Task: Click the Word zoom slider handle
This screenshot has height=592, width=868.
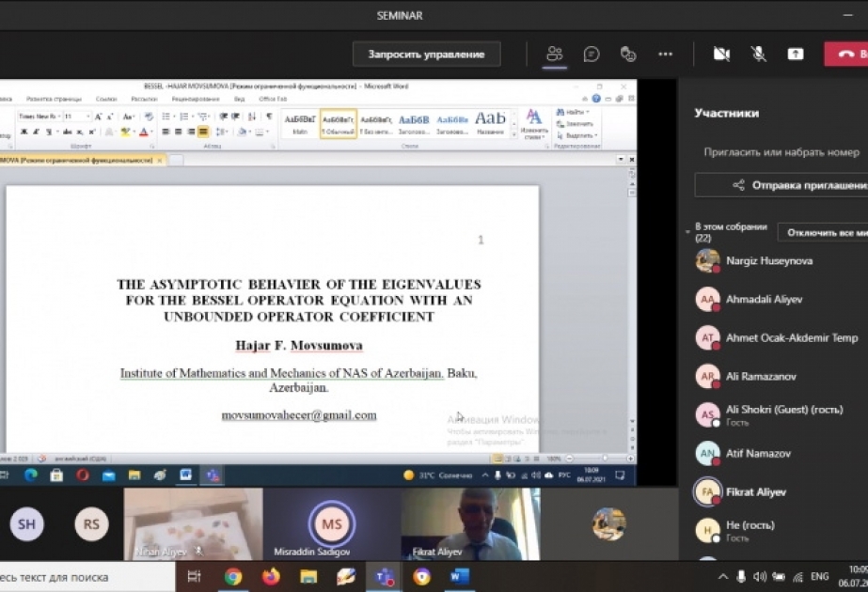Action: tap(605, 459)
